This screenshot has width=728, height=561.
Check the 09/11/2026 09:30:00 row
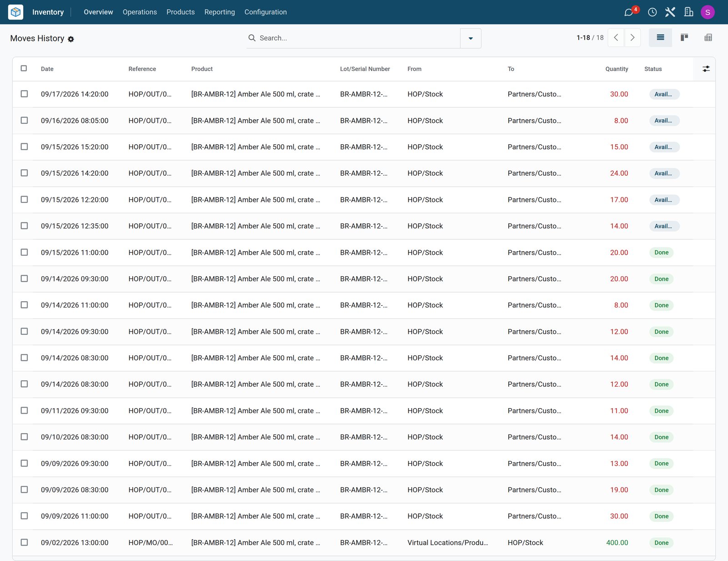tap(24, 410)
